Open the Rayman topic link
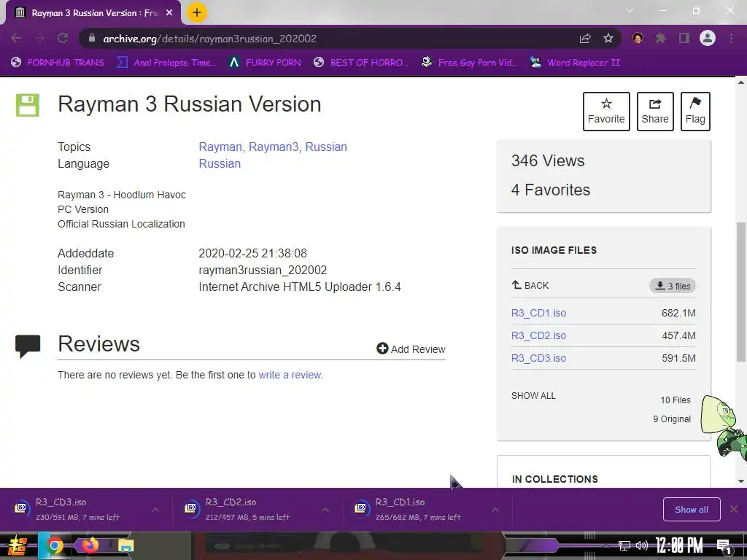 pos(220,147)
